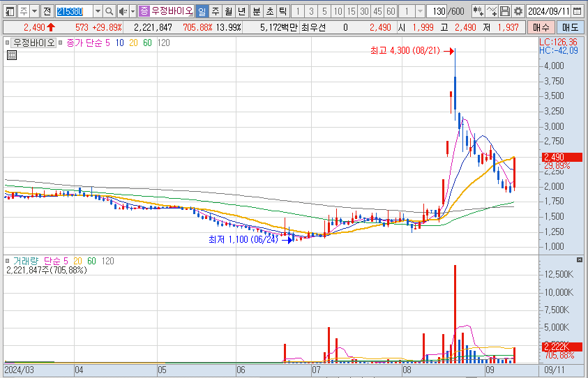
Task: Click the 5,172백만 trading value text
Action: pyautogui.click(x=278, y=27)
